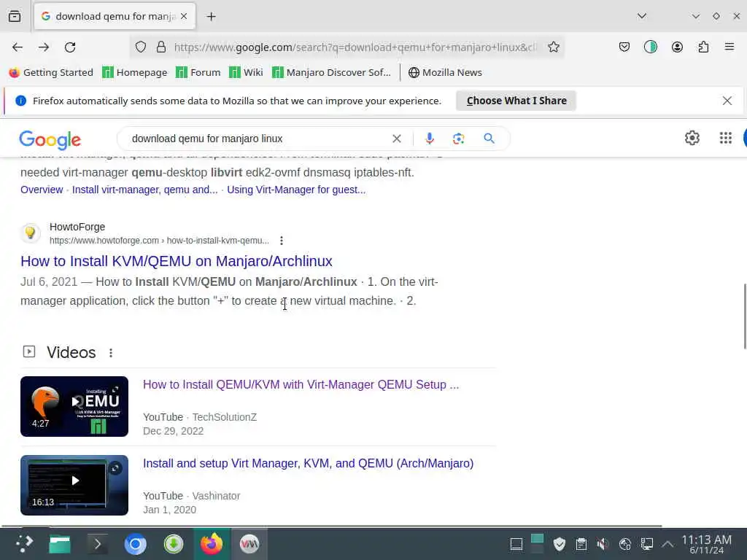The height and width of the screenshot is (560, 747).
Task: Open Google quick settings gear
Action: tap(692, 138)
